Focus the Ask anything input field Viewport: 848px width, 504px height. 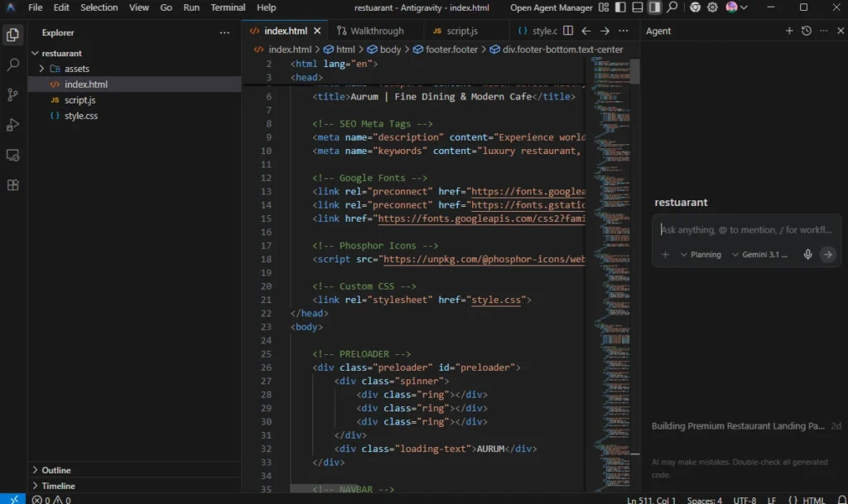point(746,230)
